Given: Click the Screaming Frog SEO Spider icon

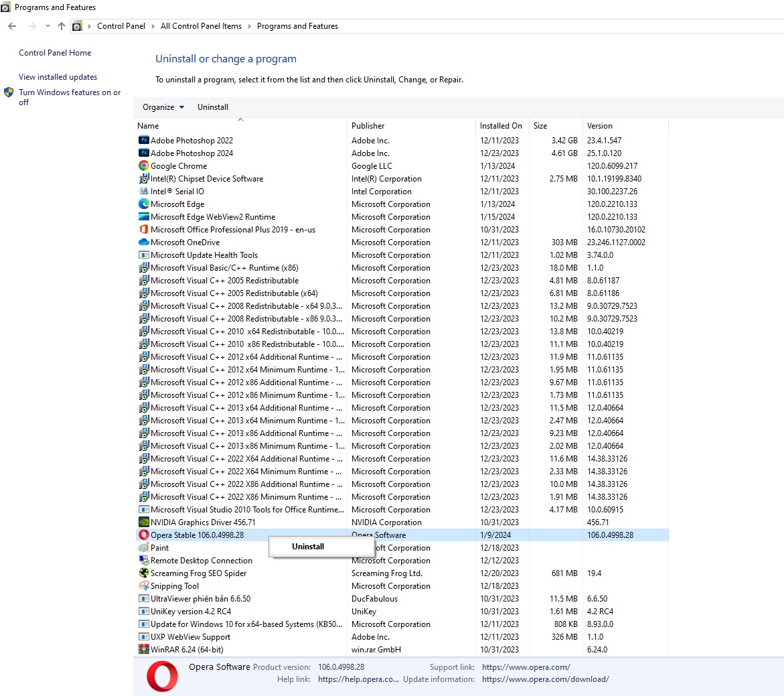Looking at the screenshot, I should coord(143,573).
